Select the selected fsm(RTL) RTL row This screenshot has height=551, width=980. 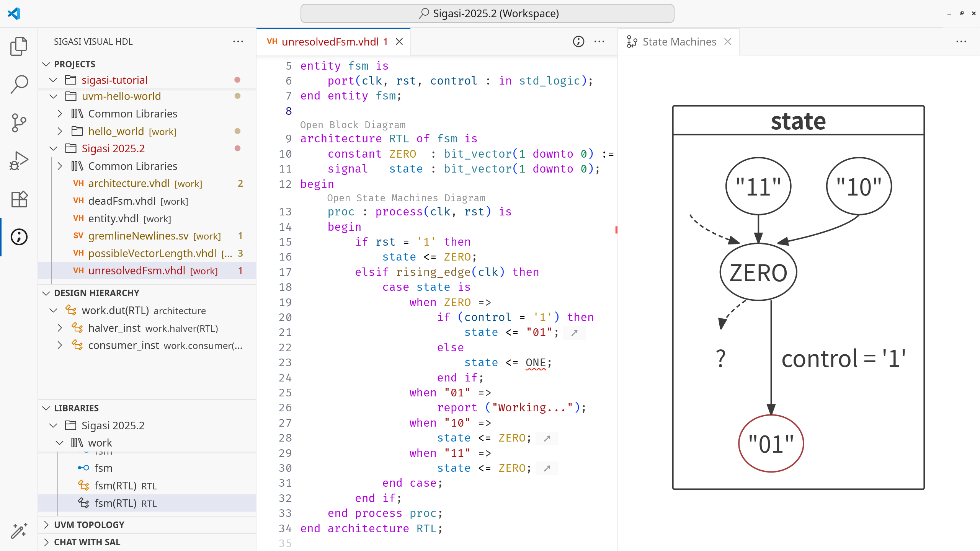(x=147, y=503)
